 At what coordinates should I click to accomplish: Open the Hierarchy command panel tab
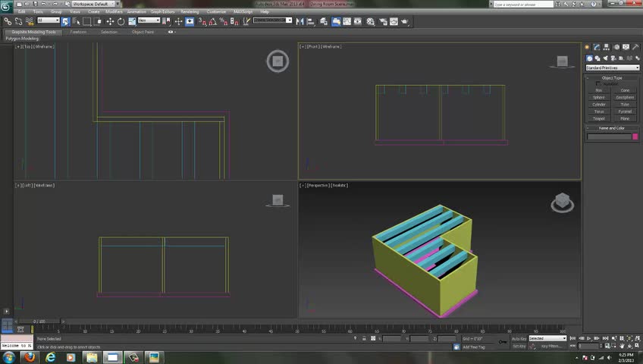pos(606,48)
